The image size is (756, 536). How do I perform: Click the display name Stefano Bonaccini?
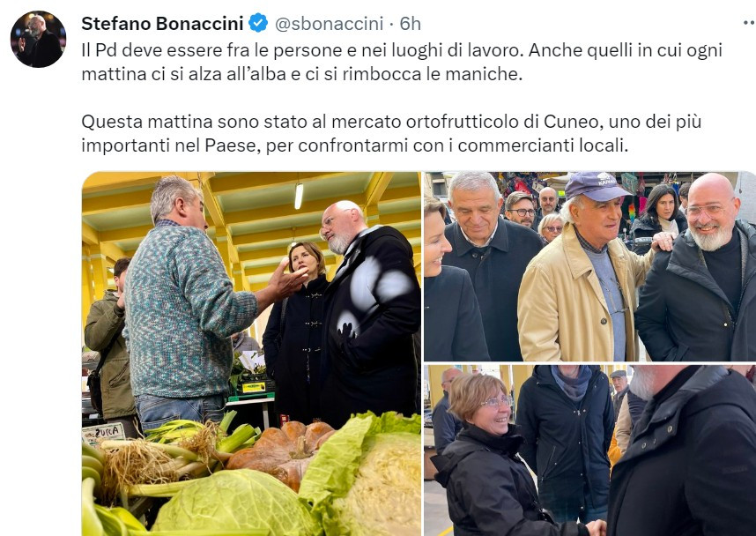tap(162, 23)
